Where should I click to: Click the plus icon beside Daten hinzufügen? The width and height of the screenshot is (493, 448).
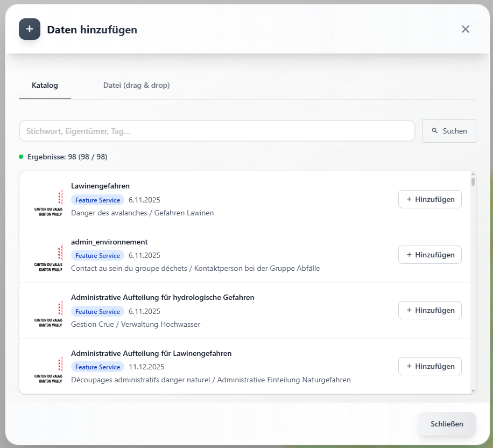[x=30, y=29]
